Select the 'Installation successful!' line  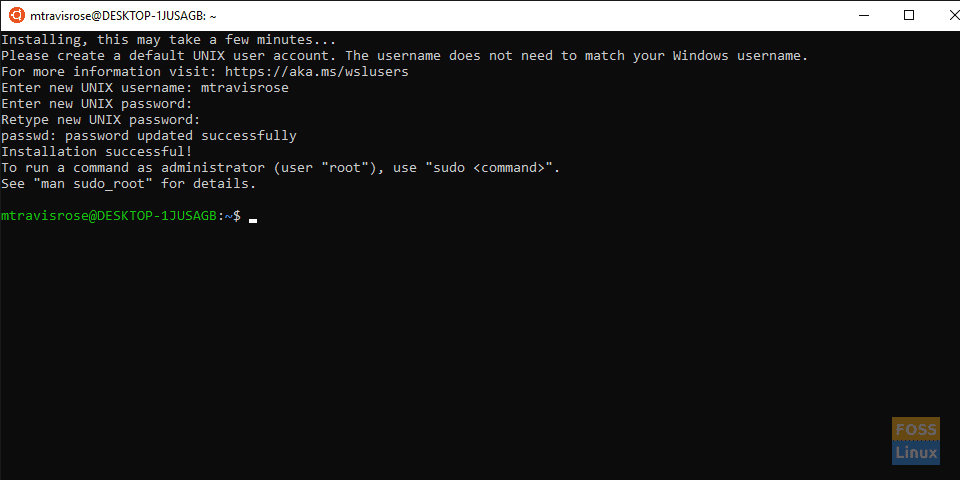[97, 151]
